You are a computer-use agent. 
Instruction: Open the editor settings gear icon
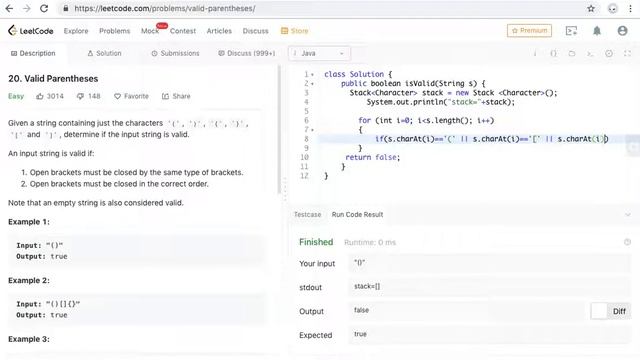click(609, 53)
